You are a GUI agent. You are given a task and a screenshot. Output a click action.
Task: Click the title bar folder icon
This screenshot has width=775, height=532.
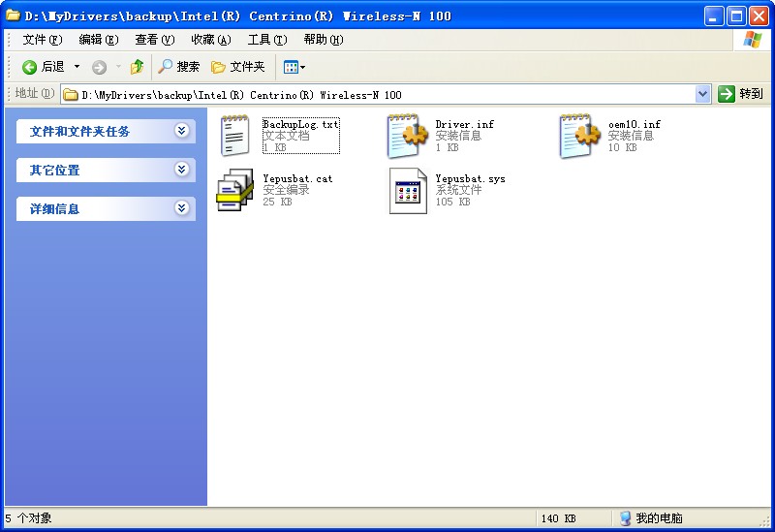(13, 16)
